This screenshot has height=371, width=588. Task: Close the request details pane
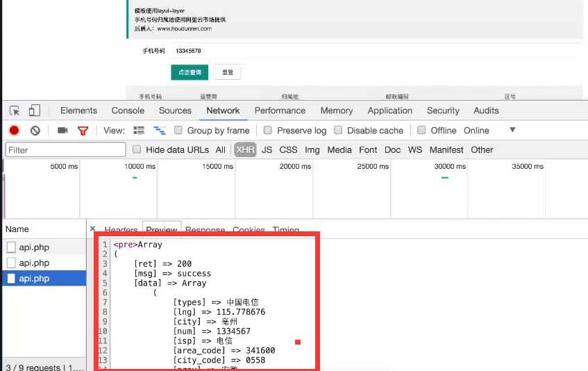point(92,229)
